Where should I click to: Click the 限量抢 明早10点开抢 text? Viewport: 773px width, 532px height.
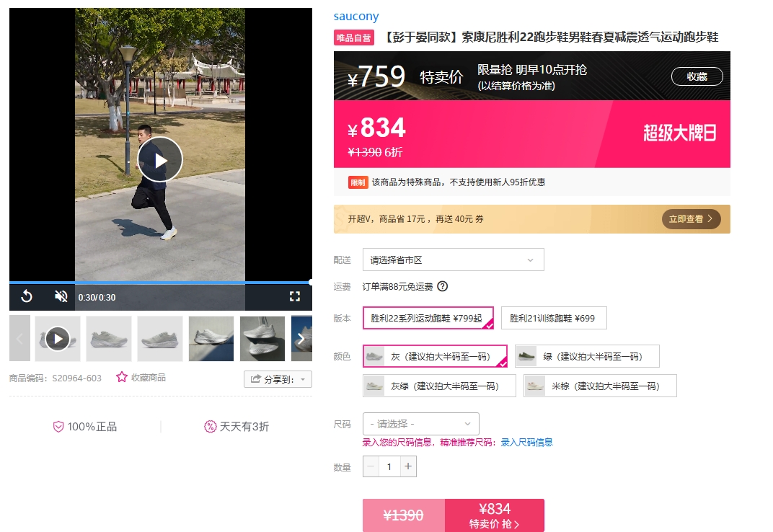532,70
